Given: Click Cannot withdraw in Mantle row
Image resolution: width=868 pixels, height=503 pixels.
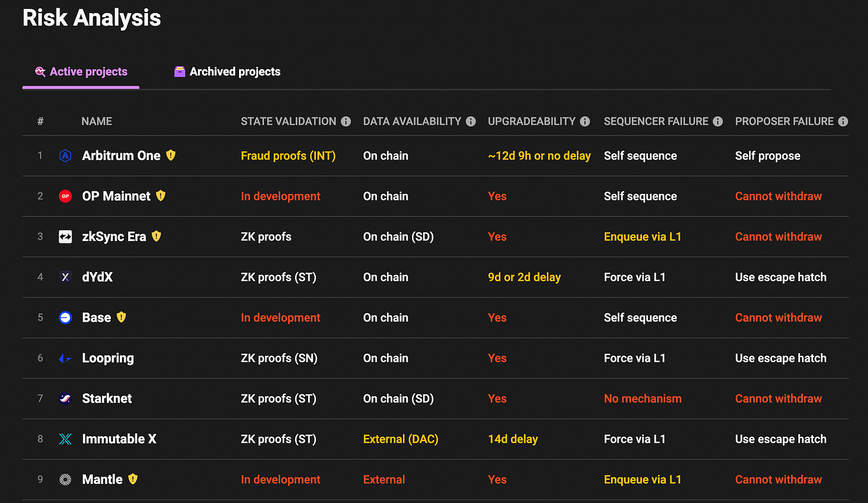Looking at the screenshot, I should click(778, 480).
